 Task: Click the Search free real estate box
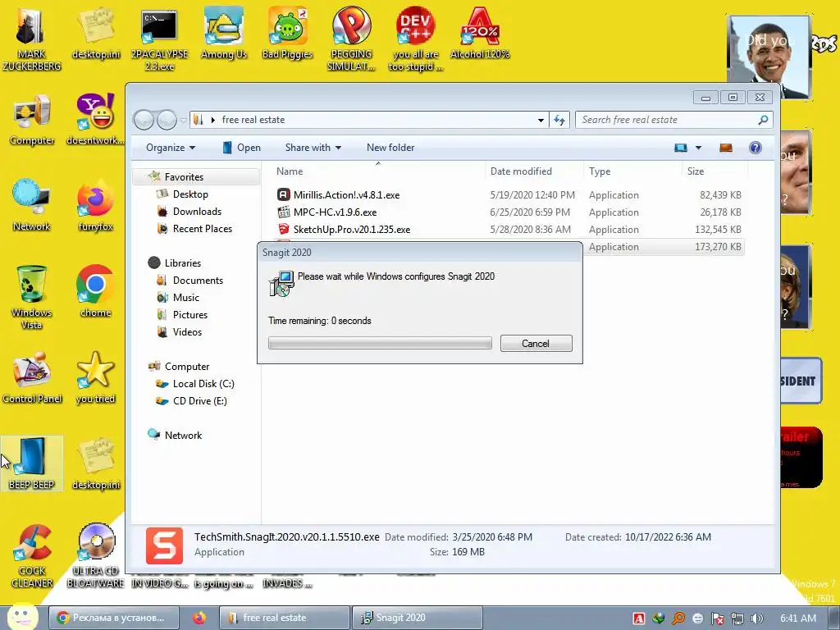(x=674, y=120)
